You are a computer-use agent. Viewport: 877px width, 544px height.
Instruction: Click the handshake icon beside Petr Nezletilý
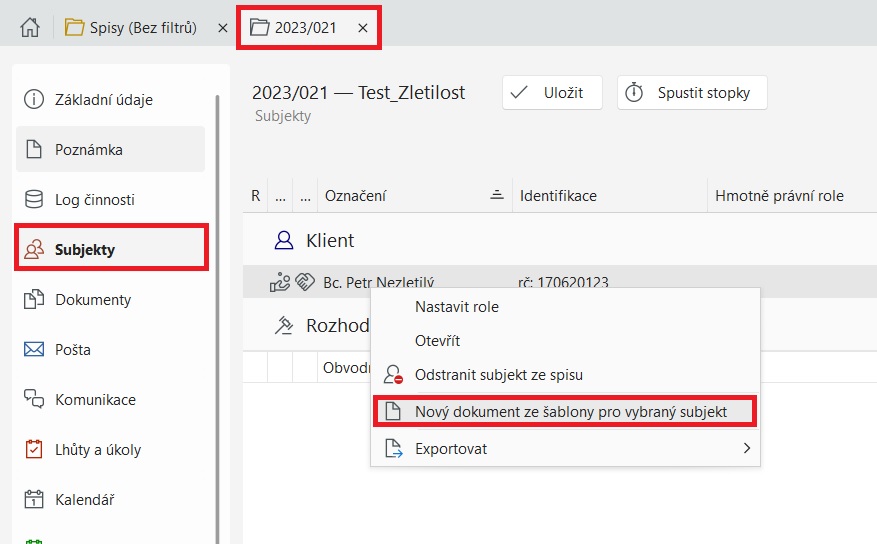point(305,281)
